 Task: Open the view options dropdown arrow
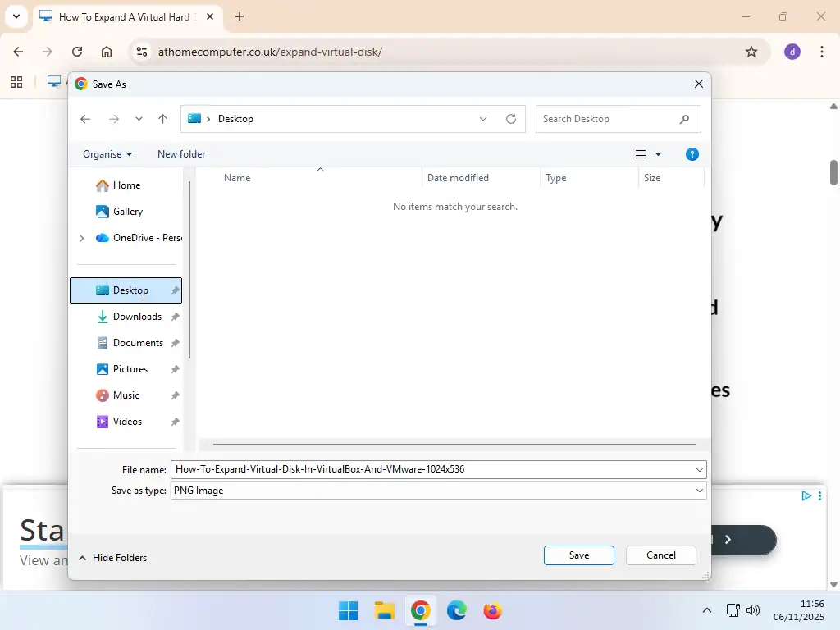click(659, 153)
